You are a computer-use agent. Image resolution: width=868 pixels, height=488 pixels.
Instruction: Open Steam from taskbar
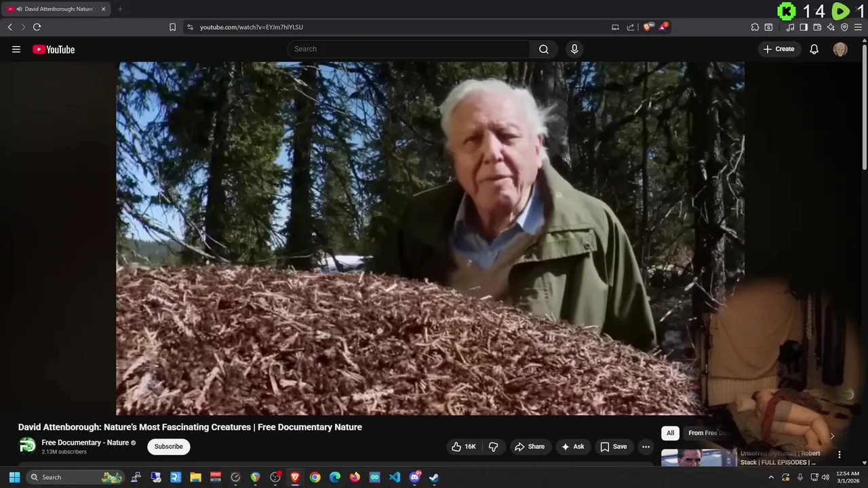pos(434,477)
